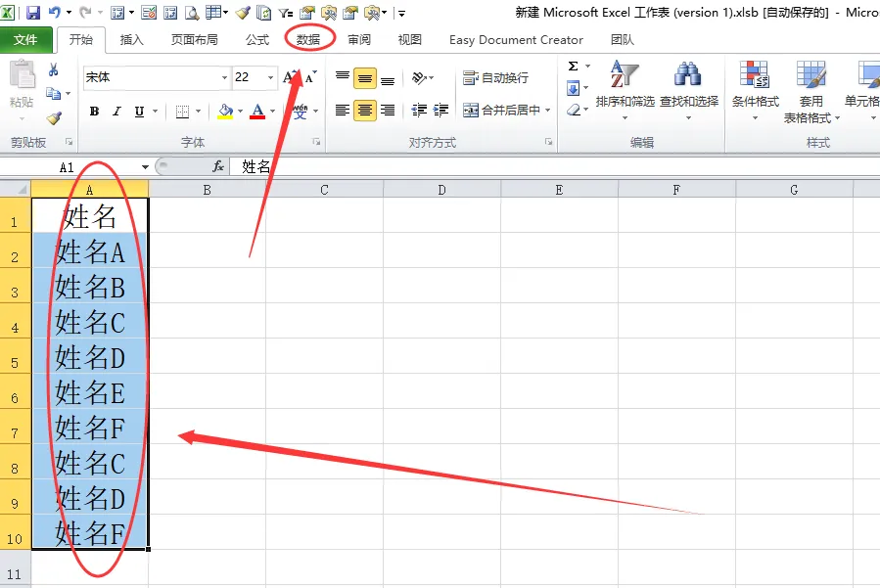Apply yellow fill color bucket

[225, 112]
